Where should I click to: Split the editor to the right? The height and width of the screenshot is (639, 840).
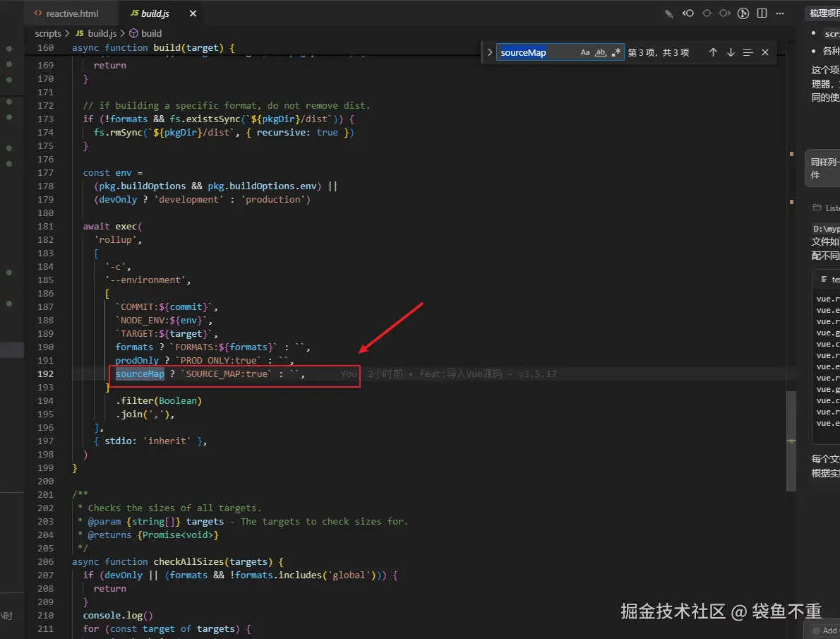[762, 13]
